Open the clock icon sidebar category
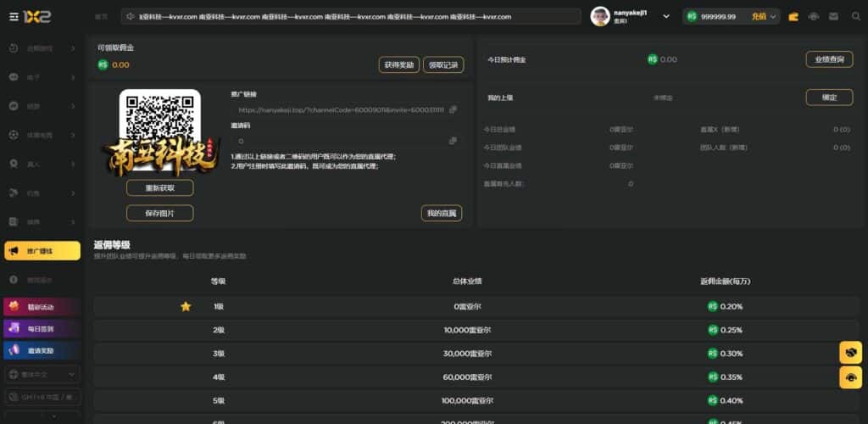Screen dimensions: 868x424 [x=14, y=48]
